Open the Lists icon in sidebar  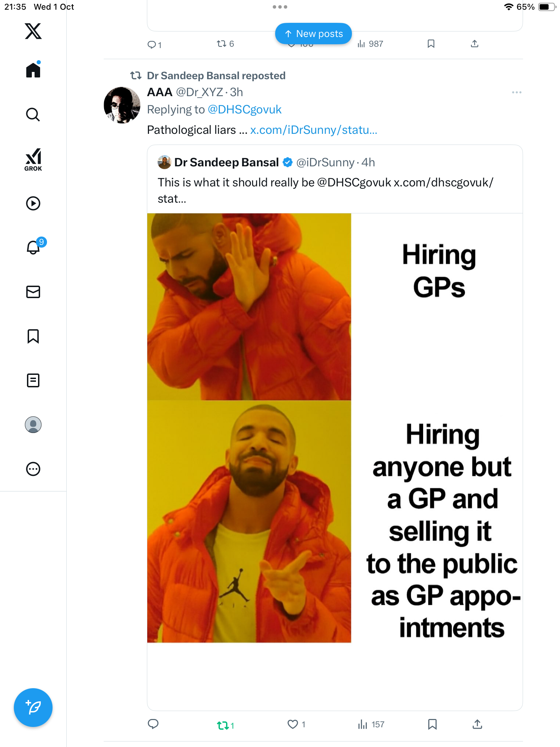[33, 380]
